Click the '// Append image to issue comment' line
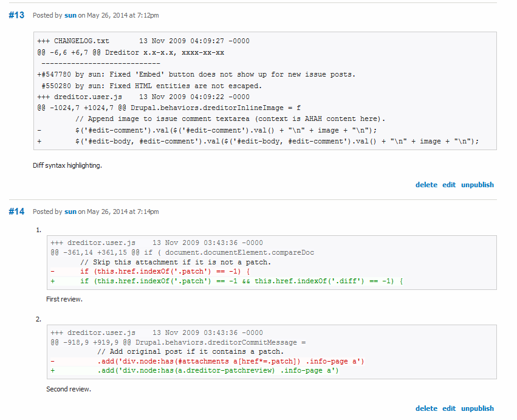This screenshot has width=517, height=420. (x=230, y=119)
